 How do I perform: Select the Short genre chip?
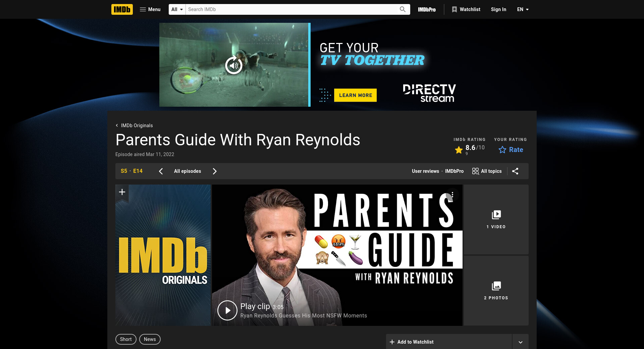[126, 339]
